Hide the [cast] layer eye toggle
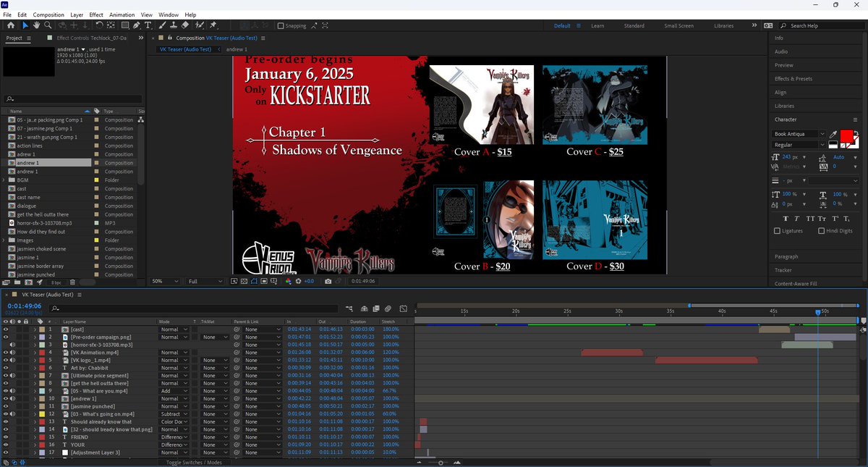 [x=6, y=329]
